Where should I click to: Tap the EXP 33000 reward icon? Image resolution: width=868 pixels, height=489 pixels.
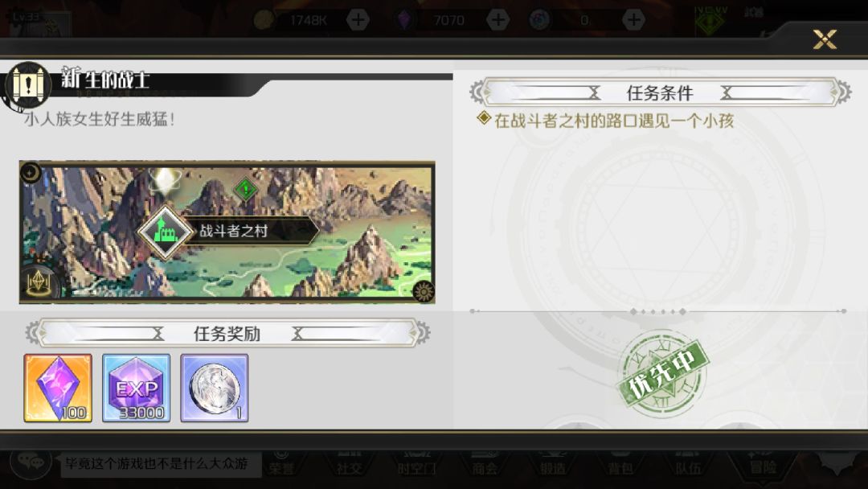click(x=136, y=388)
